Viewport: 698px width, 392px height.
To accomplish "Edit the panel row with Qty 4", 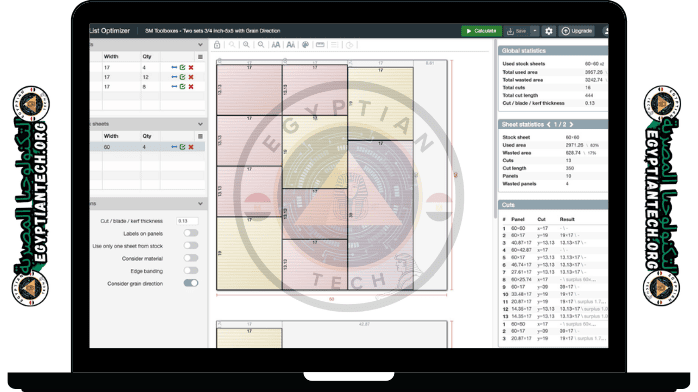I will pyautogui.click(x=183, y=68).
